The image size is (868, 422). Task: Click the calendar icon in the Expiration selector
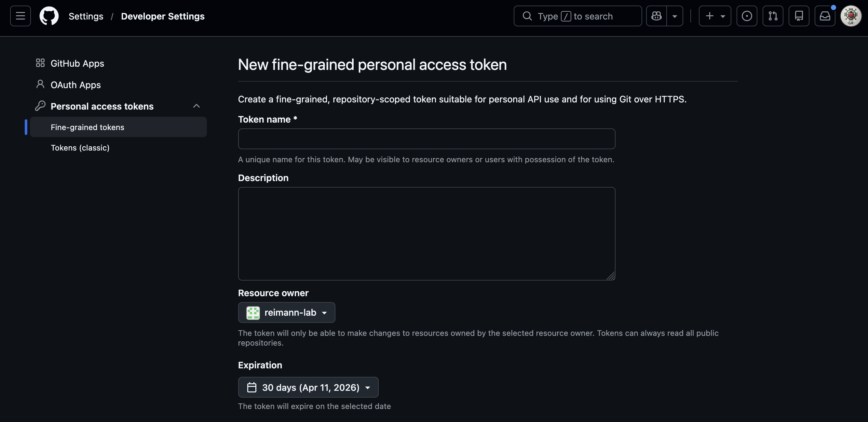252,387
